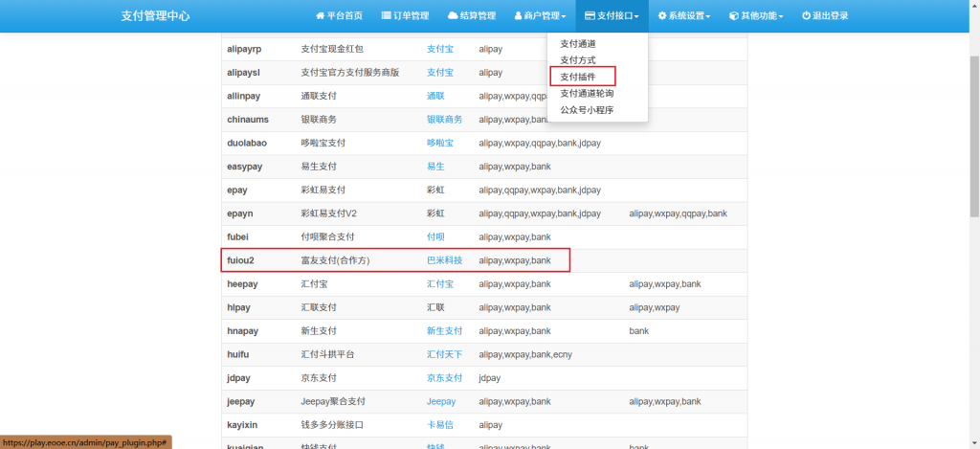Click the cloud icon beside 结算管理
This screenshot has width=980, height=449.
[453, 16]
